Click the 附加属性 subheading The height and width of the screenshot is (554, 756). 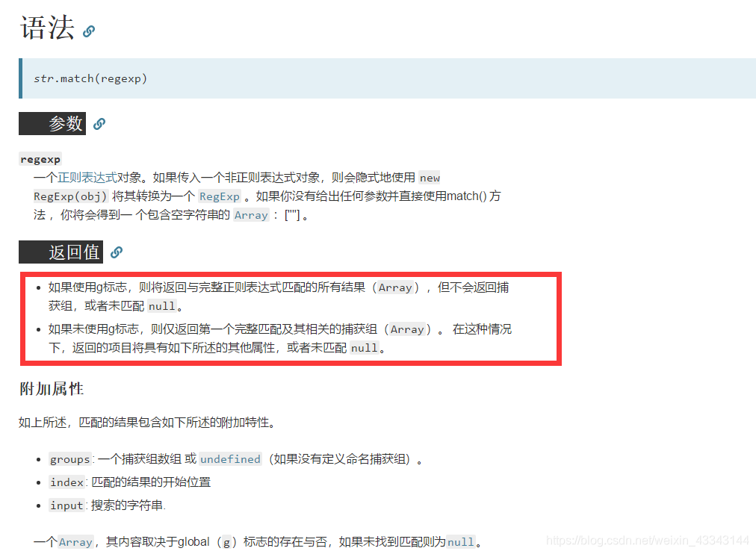click(x=52, y=389)
